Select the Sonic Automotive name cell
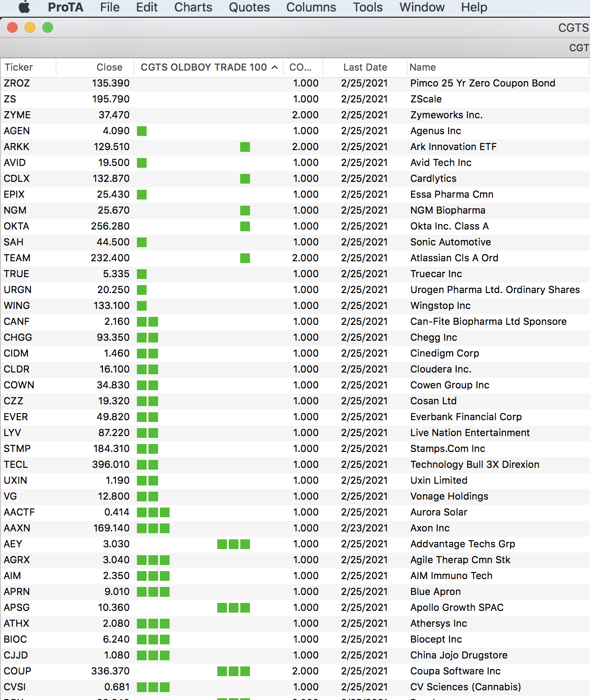Image resolution: width=590 pixels, height=700 pixels. tap(450, 242)
